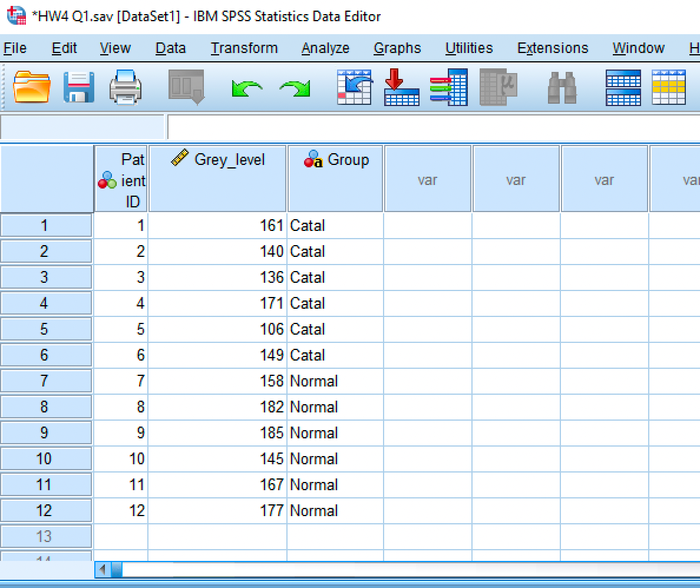Click the cell editor input field above the grid
The height and width of the screenshot is (588, 700).
click(433, 127)
